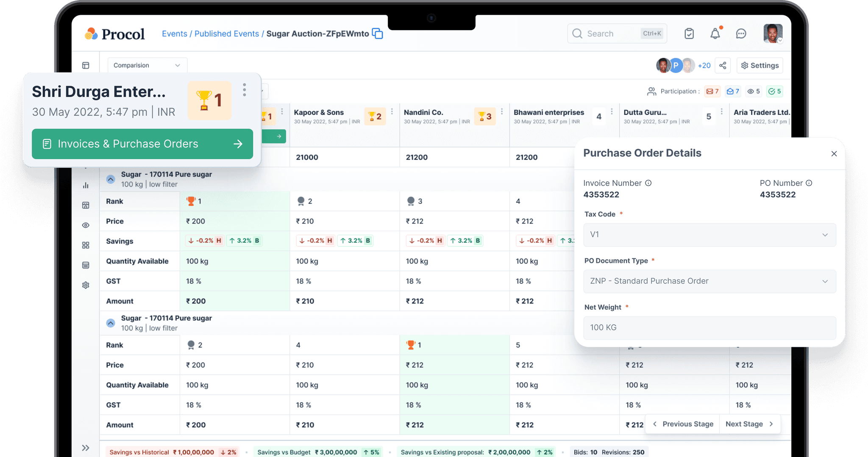Open the Published Events breadcrumb link
This screenshot has height=457, width=868.
tap(226, 33)
